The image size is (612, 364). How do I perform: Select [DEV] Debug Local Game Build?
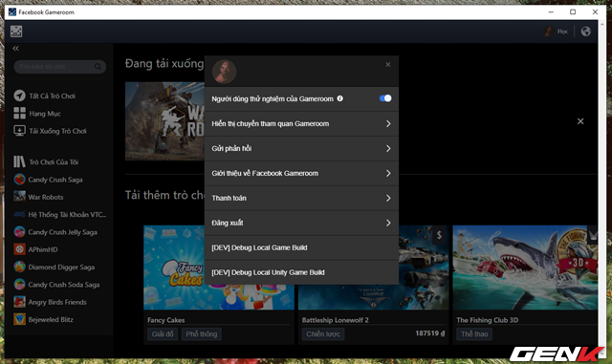pyautogui.click(x=301, y=247)
